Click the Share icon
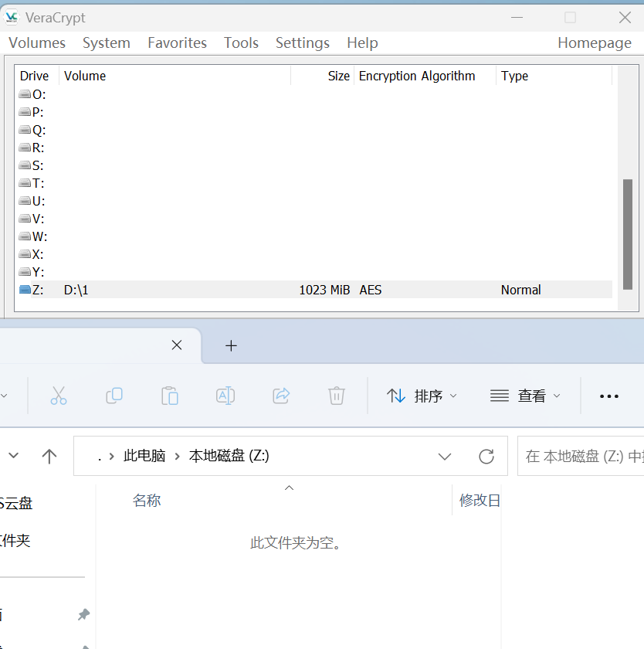This screenshot has width=644, height=649. (x=281, y=396)
